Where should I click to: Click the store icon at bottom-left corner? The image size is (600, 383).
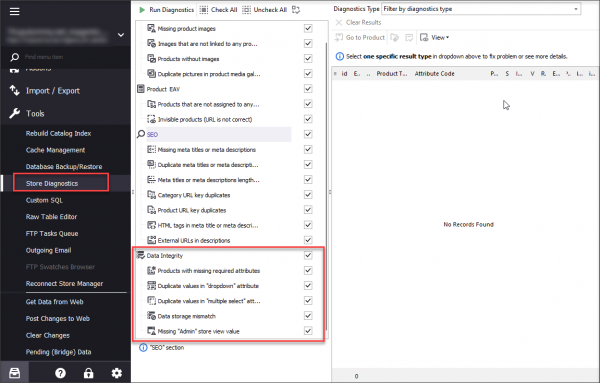(x=15, y=373)
